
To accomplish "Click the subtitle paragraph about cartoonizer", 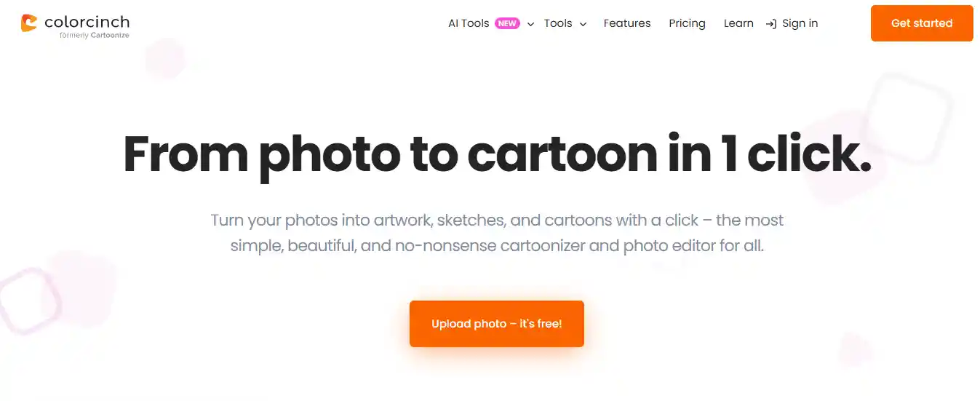I will coord(497,233).
